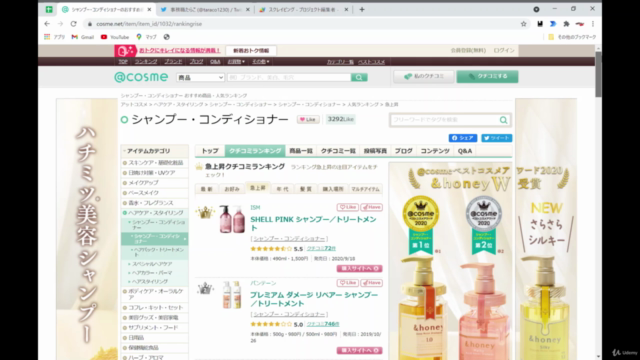The width and height of the screenshot is (640, 360).
Task: Like the SHELL PINK shampoo item
Action: point(347,207)
